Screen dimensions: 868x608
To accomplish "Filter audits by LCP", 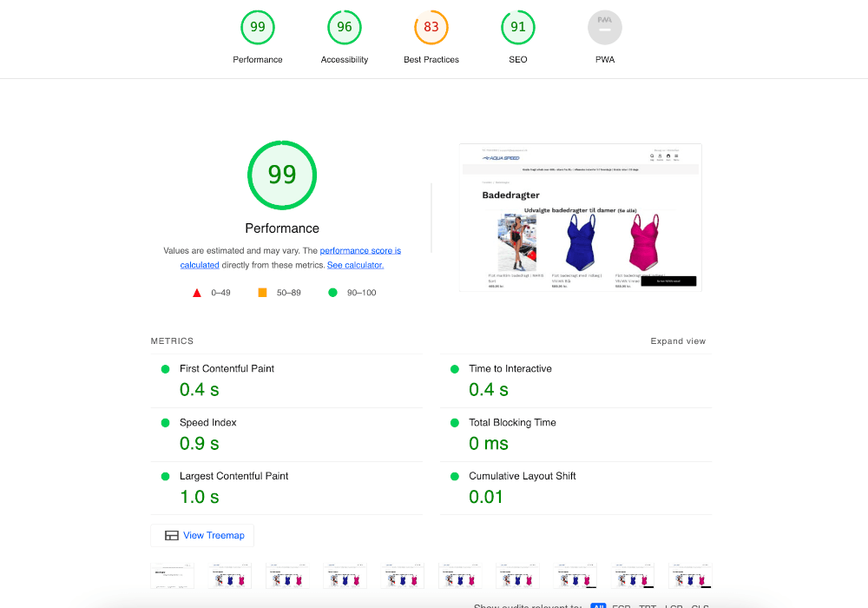I will pos(674,606).
